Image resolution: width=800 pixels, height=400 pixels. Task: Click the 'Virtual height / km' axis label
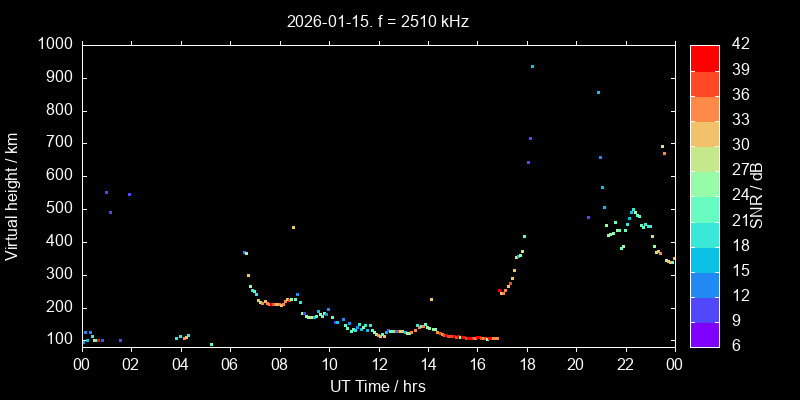(12, 194)
